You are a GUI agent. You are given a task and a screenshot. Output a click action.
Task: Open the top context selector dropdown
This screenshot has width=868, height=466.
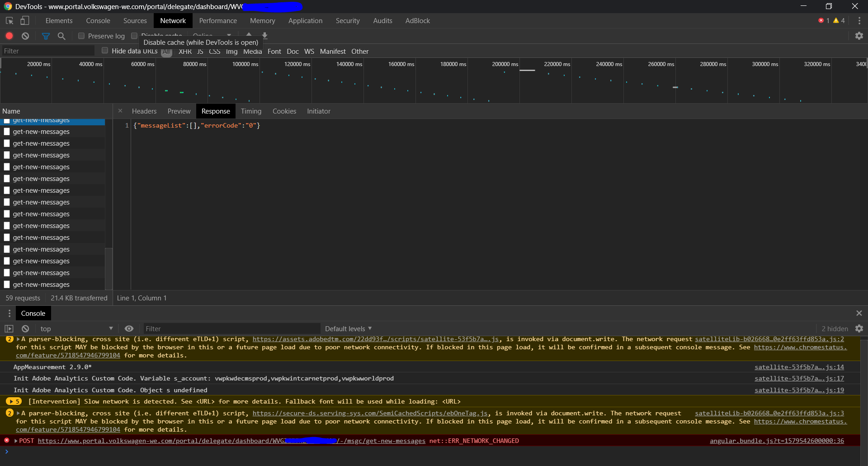pos(76,329)
